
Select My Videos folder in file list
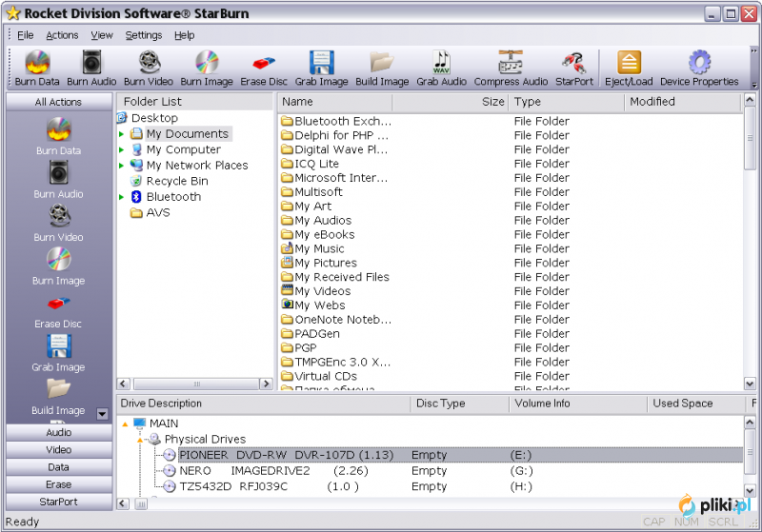coord(316,291)
